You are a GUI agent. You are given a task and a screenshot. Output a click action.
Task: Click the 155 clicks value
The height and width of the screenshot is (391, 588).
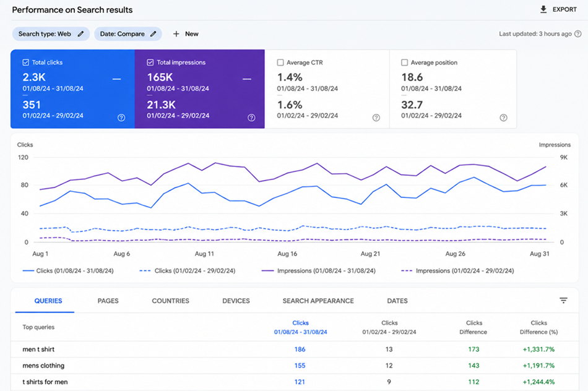click(x=300, y=366)
